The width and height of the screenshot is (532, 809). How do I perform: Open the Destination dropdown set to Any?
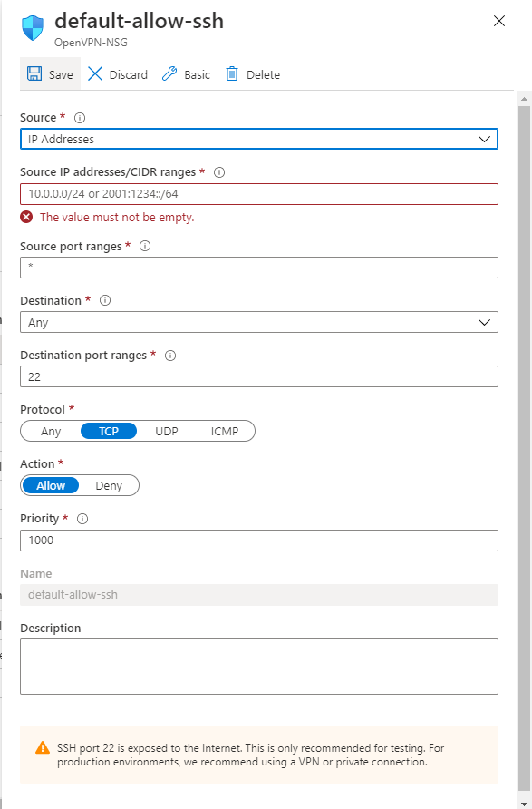click(x=259, y=322)
